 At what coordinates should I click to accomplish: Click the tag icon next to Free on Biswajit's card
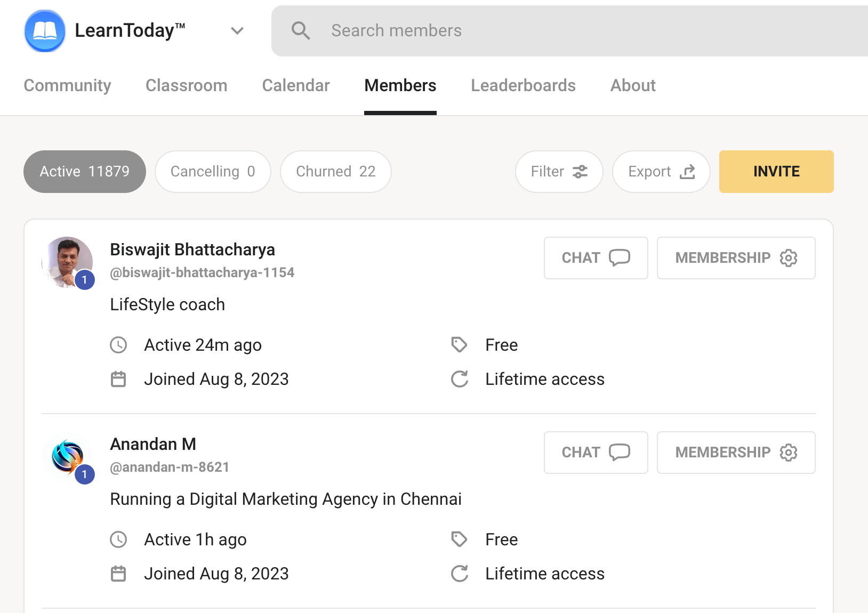[x=459, y=345]
